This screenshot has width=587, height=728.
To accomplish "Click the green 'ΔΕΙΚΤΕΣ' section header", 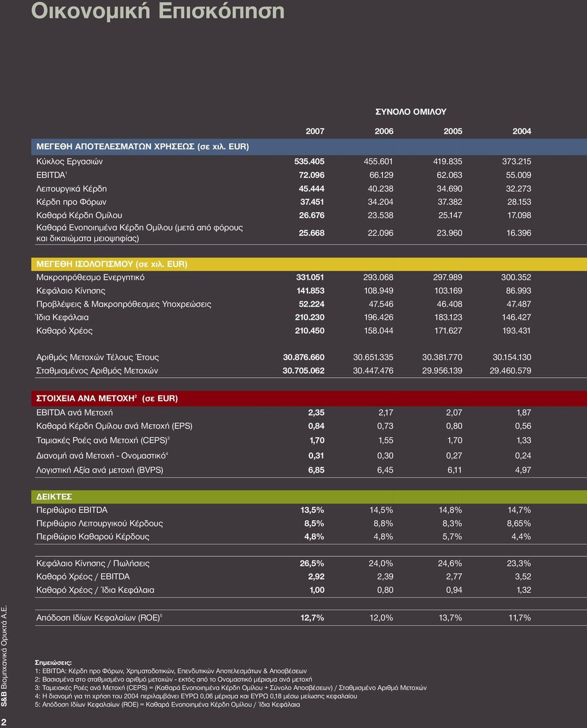I will (x=309, y=497).
